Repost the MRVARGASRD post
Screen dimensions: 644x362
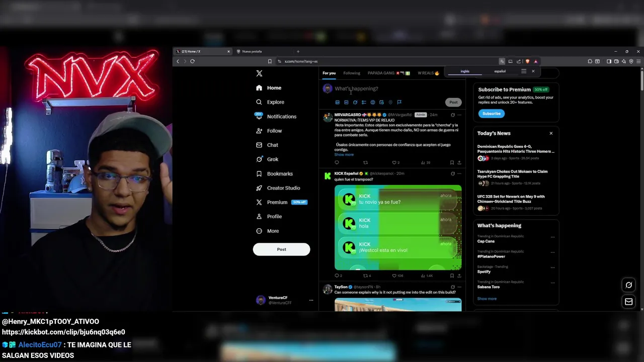[365, 163]
